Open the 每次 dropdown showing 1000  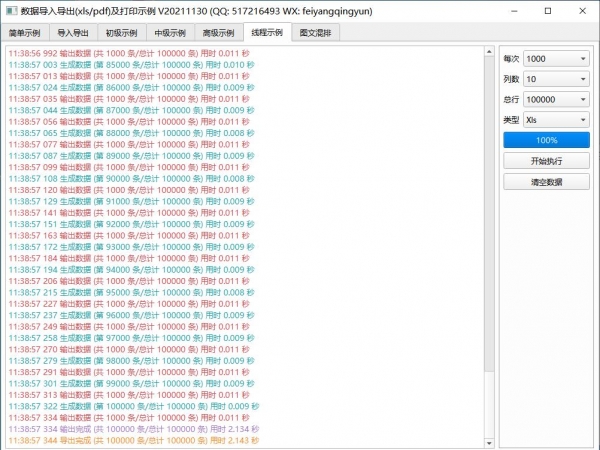click(x=556, y=58)
